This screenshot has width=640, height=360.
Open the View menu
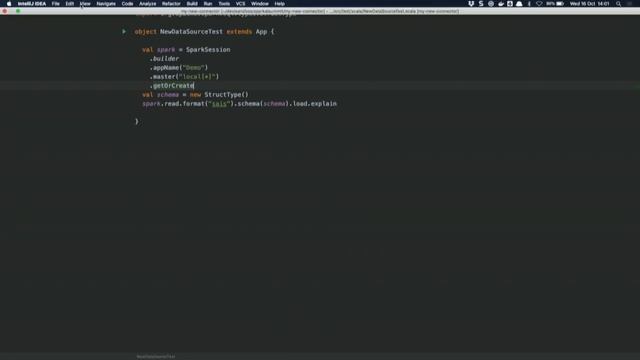[85, 4]
